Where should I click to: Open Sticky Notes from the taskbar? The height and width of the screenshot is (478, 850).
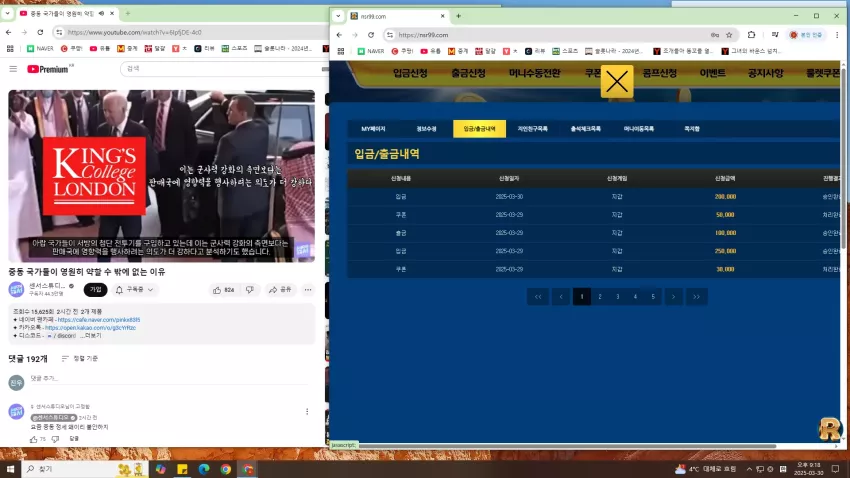pyautogui.click(x=182, y=469)
